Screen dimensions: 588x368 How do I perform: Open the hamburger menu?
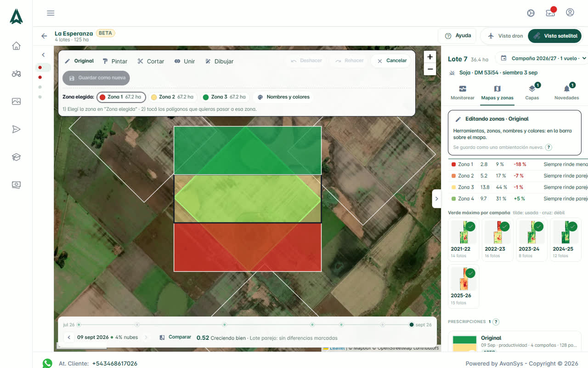51,13
